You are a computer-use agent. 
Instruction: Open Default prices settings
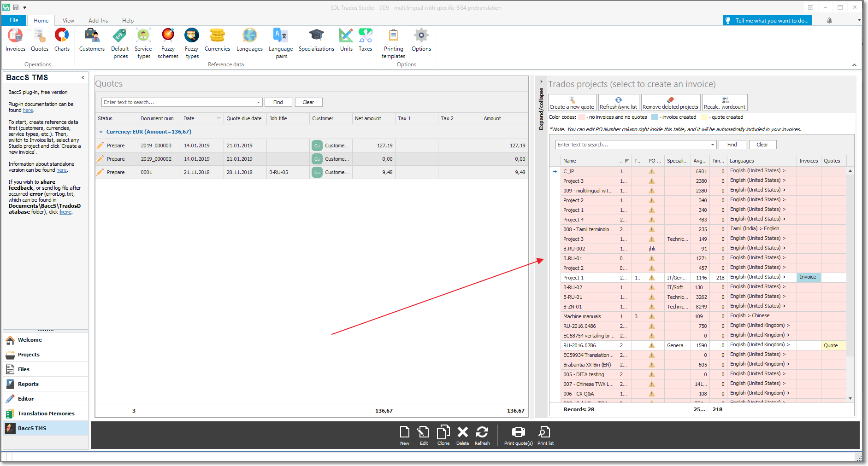pyautogui.click(x=120, y=44)
